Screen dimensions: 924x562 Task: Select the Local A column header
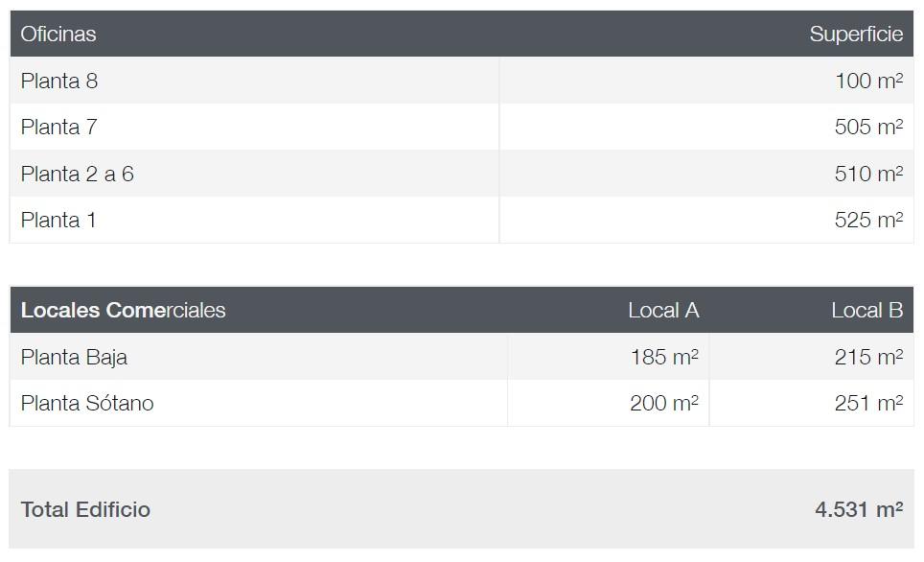click(x=663, y=311)
